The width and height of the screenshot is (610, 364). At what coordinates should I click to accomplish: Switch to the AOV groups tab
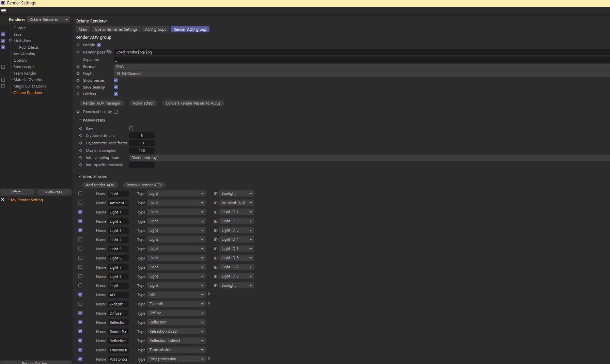coord(156,29)
